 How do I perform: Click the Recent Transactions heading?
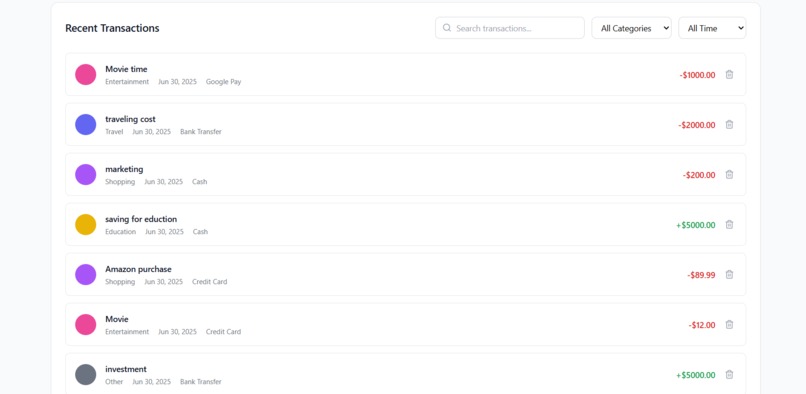tap(112, 28)
